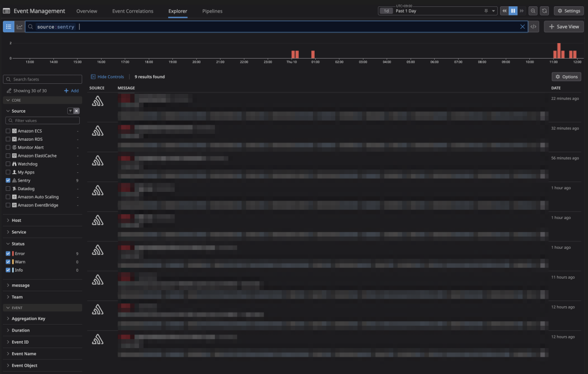The height and width of the screenshot is (374, 588).
Task: Click the refresh icon in top bar
Action: (544, 11)
